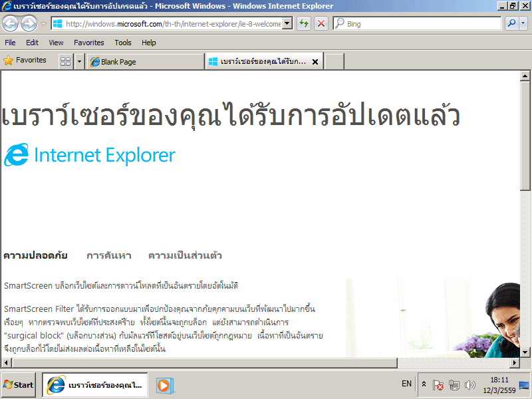
Task: Refresh the page with the green arrows icon
Action: (304, 24)
